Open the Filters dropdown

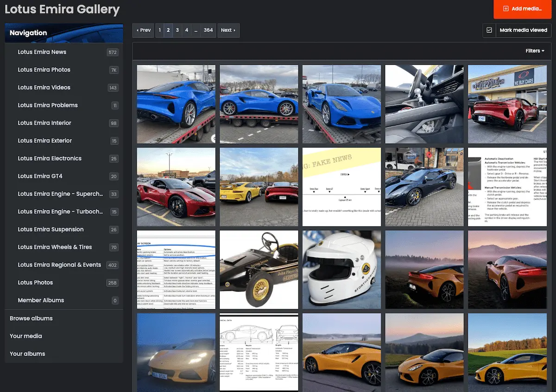tap(533, 51)
